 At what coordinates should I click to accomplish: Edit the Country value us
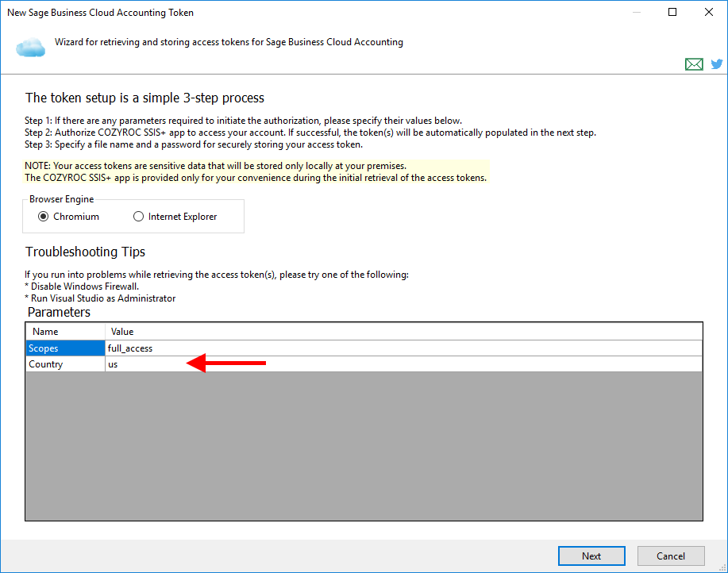(403, 364)
